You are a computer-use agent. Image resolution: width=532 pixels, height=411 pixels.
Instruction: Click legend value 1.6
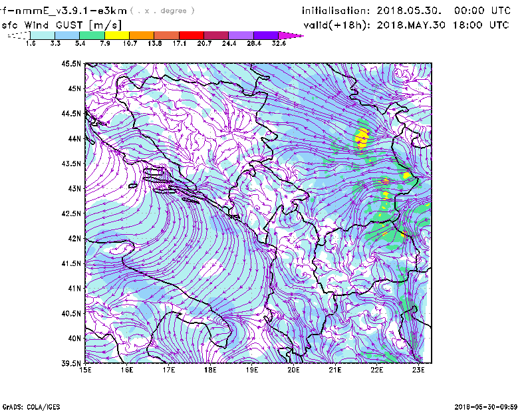31,43
